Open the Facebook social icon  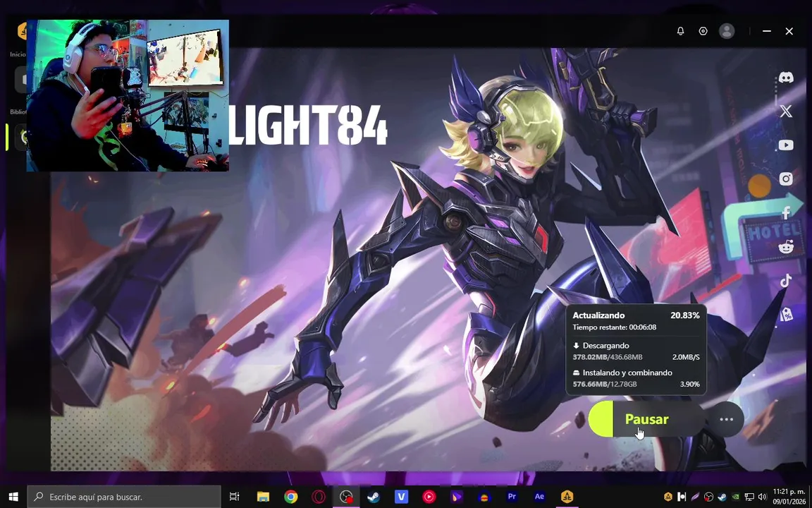click(786, 212)
